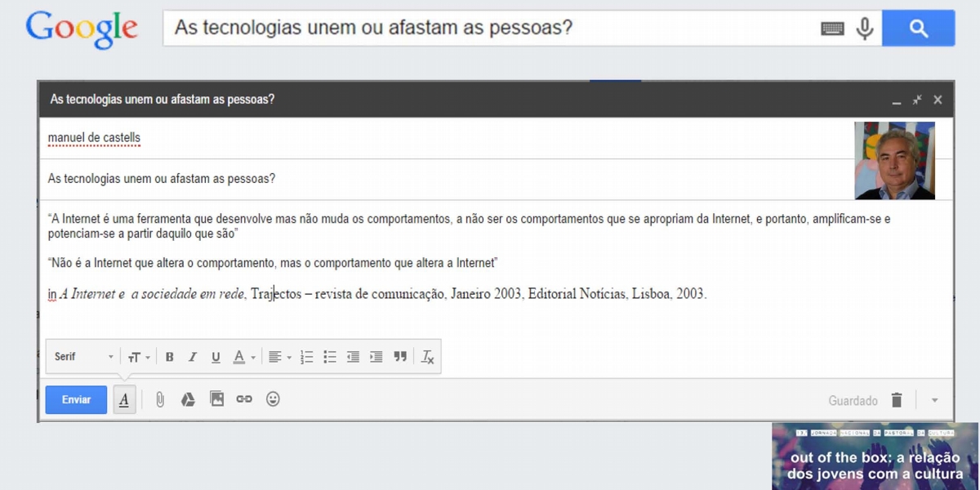Toggle italic formatting
980x490 pixels.
pyautogui.click(x=193, y=357)
